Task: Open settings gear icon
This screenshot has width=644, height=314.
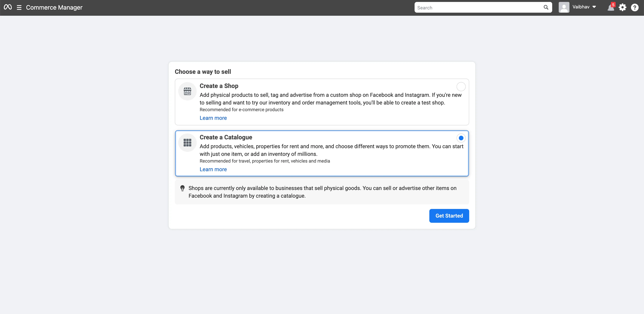Action: coord(623,7)
